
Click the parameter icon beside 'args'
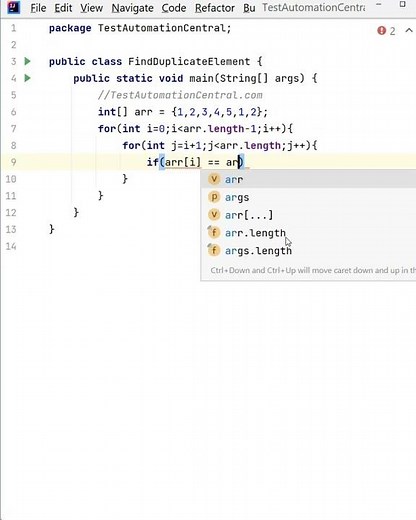pyautogui.click(x=214, y=197)
